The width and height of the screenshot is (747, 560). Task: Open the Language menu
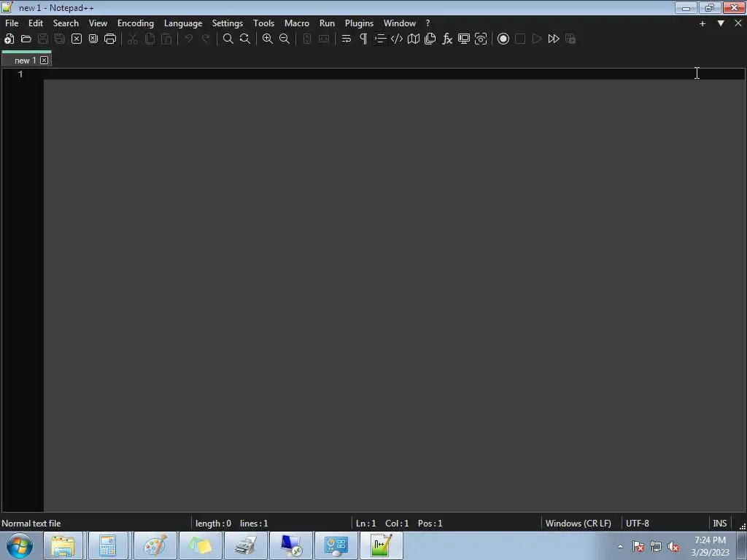tap(183, 23)
